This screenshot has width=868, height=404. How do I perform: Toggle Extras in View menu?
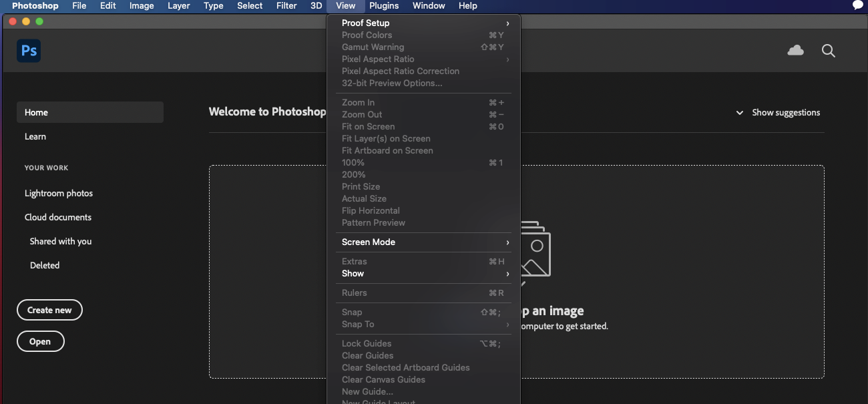point(423,261)
